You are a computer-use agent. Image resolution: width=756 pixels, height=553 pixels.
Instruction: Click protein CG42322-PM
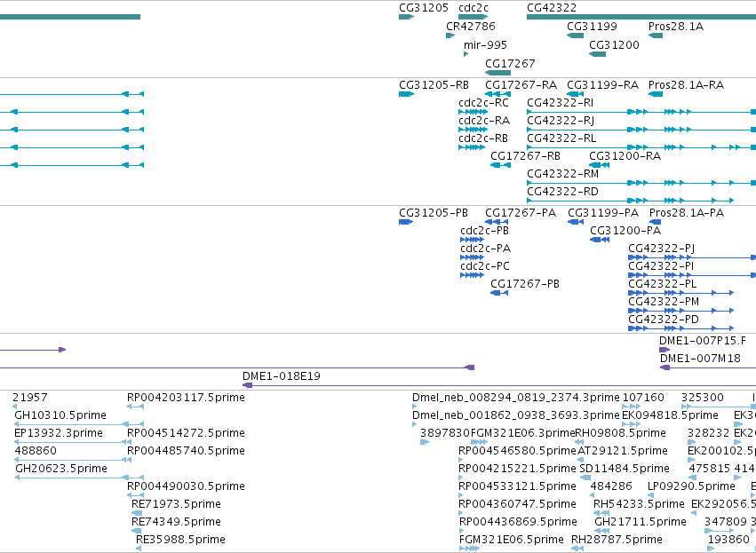[x=680, y=311]
